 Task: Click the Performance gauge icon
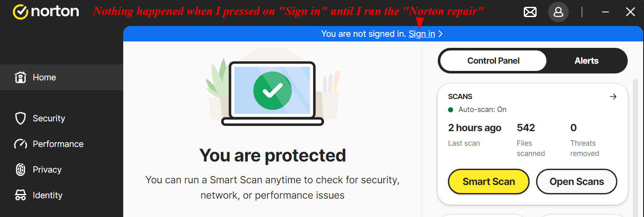point(20,144)
